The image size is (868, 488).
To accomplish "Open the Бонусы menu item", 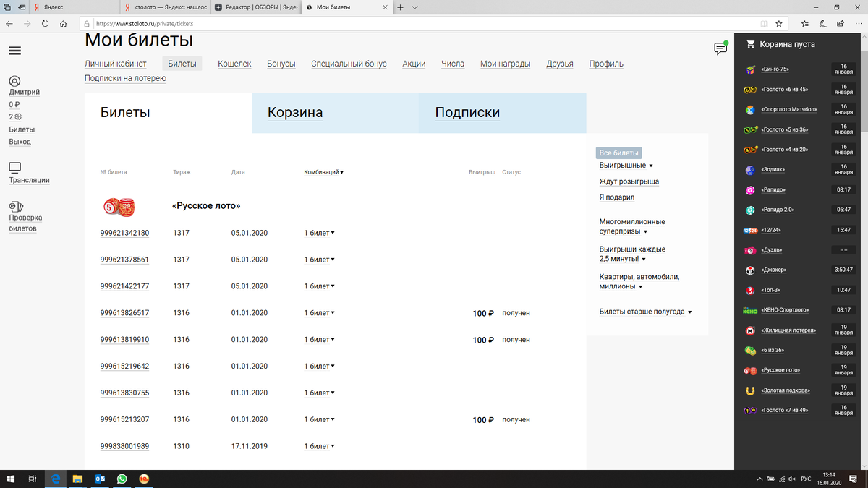I will [x=281, y=64].
